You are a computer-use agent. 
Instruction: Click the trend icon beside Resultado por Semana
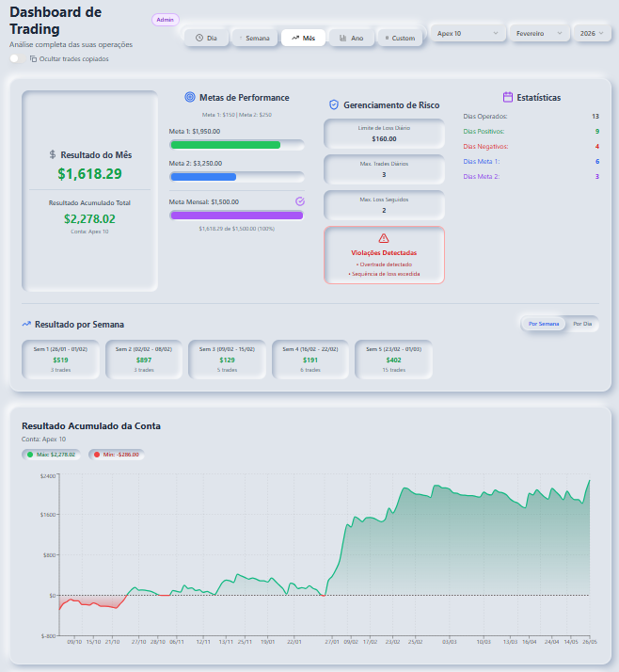(x=26, y=324)
